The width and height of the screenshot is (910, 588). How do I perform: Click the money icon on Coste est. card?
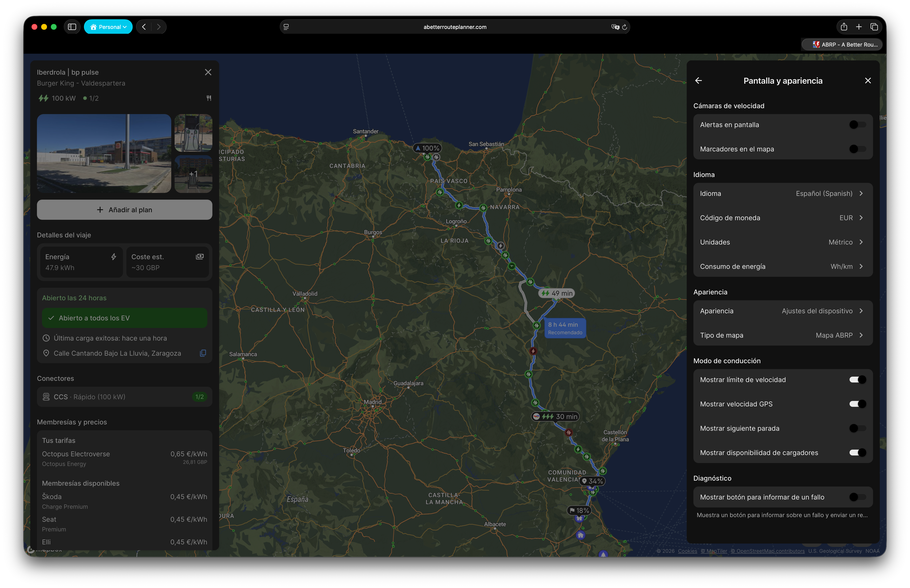(x=200, y=257)
